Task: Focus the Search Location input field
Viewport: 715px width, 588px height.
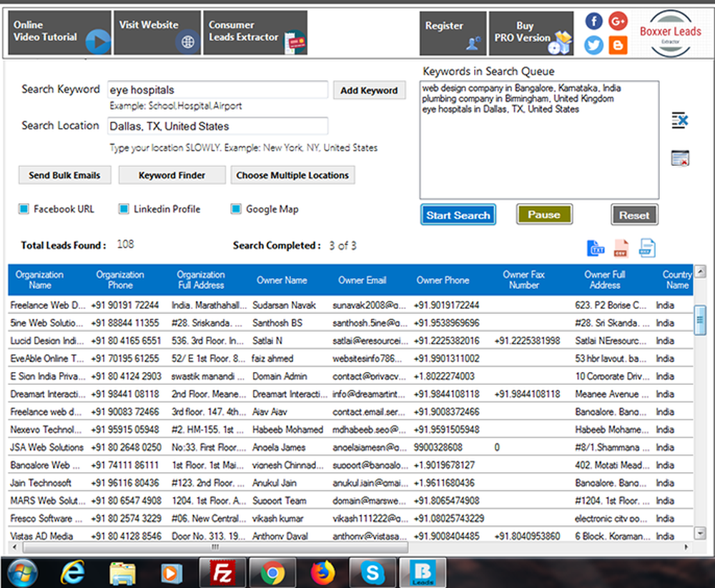Action: [x=217, y=126]
